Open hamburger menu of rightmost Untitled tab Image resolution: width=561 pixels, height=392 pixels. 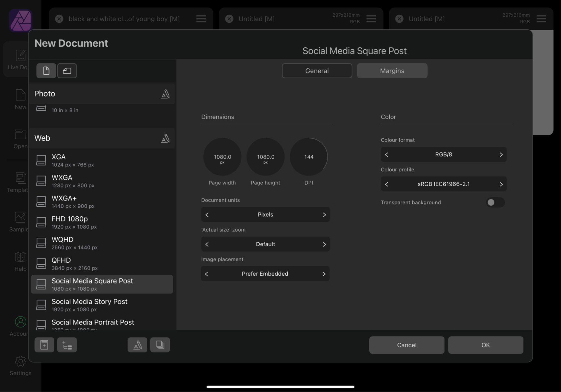click(x=541, y=19)
